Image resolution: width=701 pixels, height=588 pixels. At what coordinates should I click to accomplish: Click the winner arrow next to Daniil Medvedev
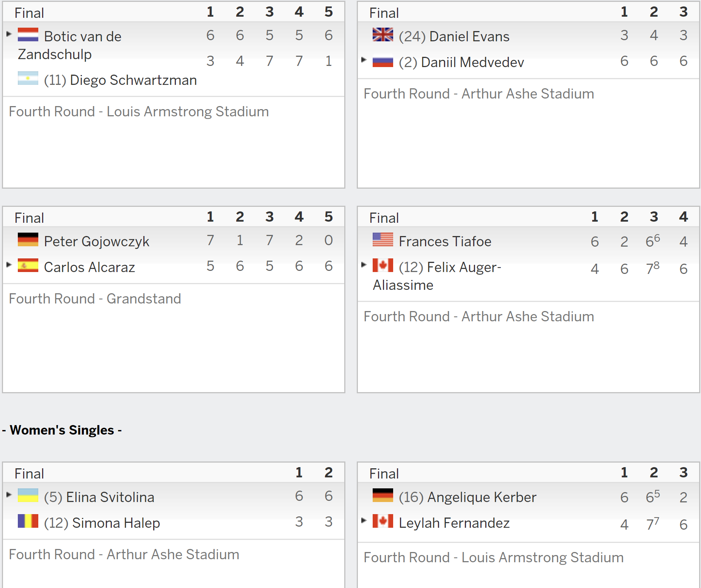coord(364,59)
